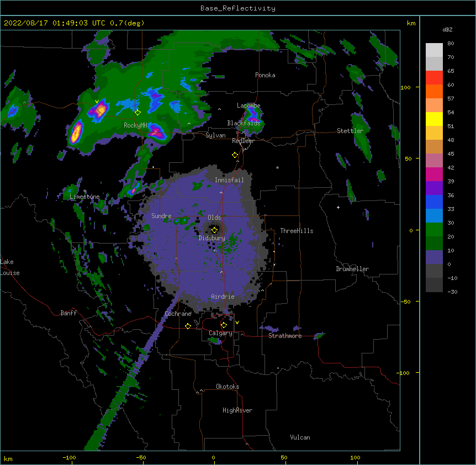
Task: Click the Limestone label
Action: (84, 197)
